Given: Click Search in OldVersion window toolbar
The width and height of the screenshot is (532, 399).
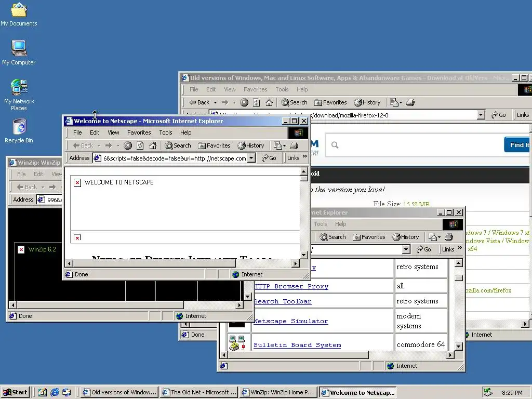Looking at the screenshot, I should 294,102.
